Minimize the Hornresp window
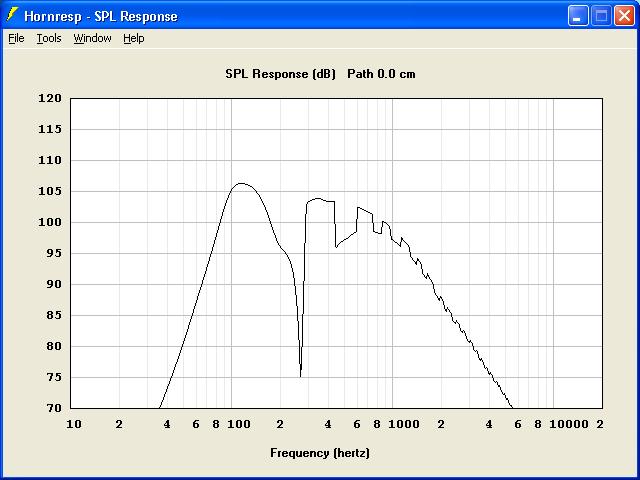Image resolution: width=640 pixels, height=480 pixels. [578, 16]
